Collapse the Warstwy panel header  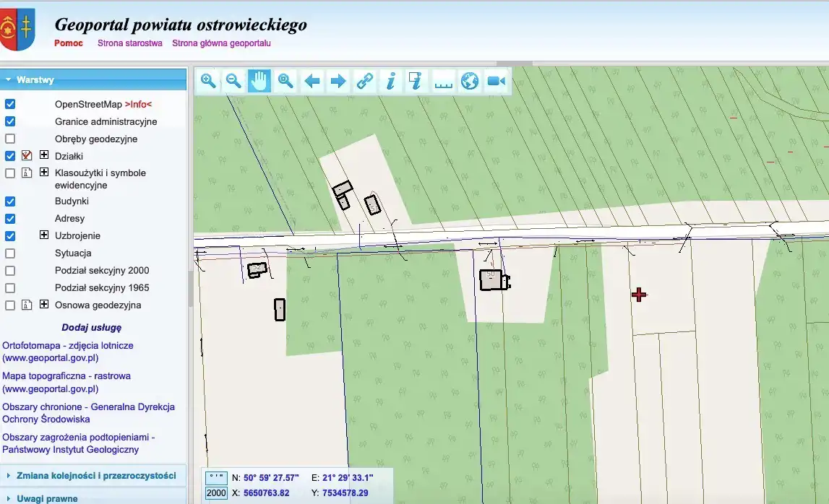click(35, 80)
